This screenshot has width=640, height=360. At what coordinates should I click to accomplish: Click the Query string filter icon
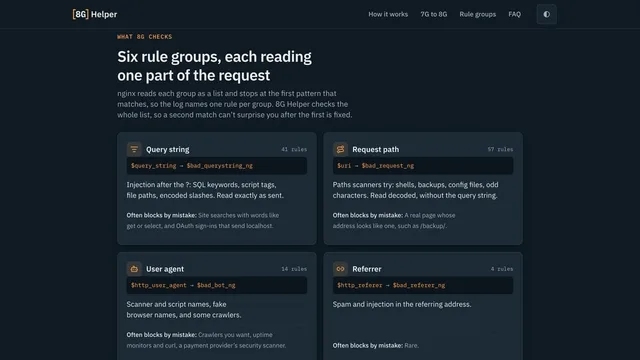click(134, 149)
